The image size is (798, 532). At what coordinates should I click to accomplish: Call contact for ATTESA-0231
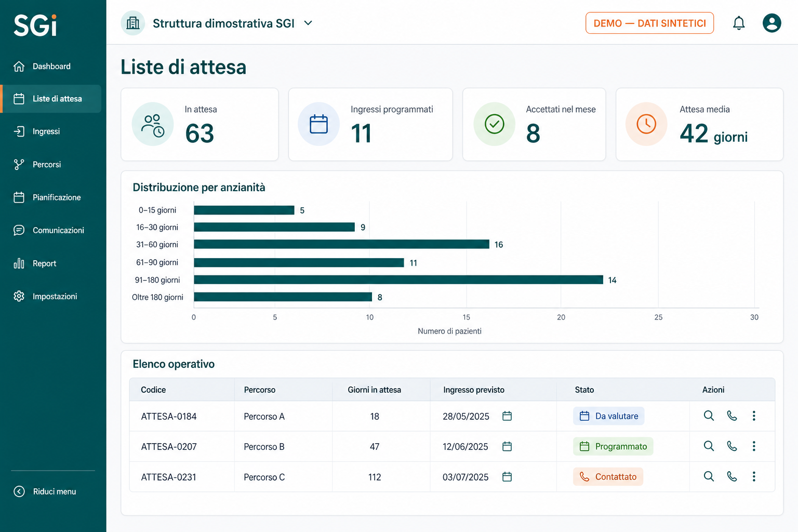coord(732,476)
